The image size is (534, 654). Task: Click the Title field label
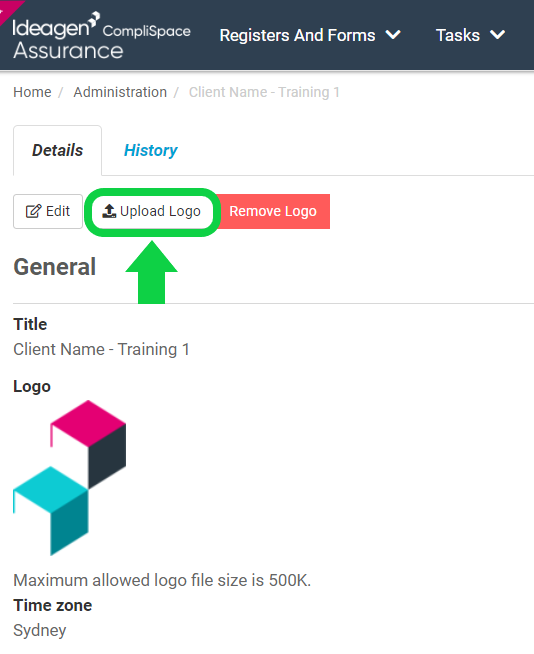pyautogui.click(x=30, y=324)
